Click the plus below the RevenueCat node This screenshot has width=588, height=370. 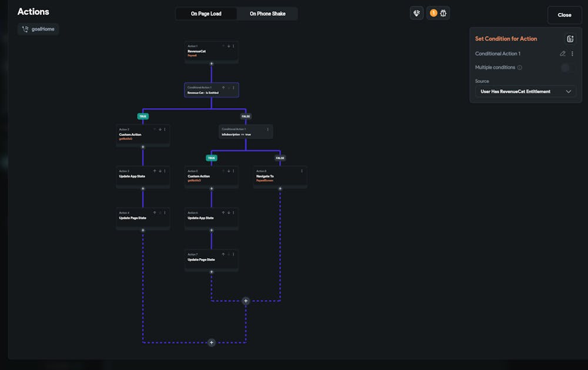[x=212, y=63]
